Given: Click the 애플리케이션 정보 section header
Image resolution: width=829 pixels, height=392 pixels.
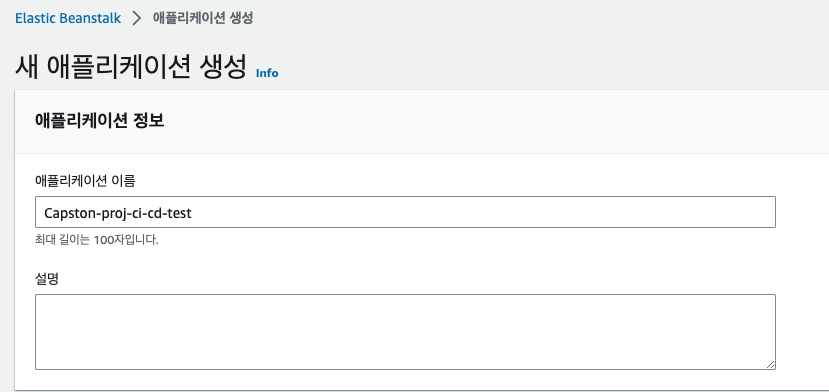Looking at the screenshot, I should tap(100, 121).
